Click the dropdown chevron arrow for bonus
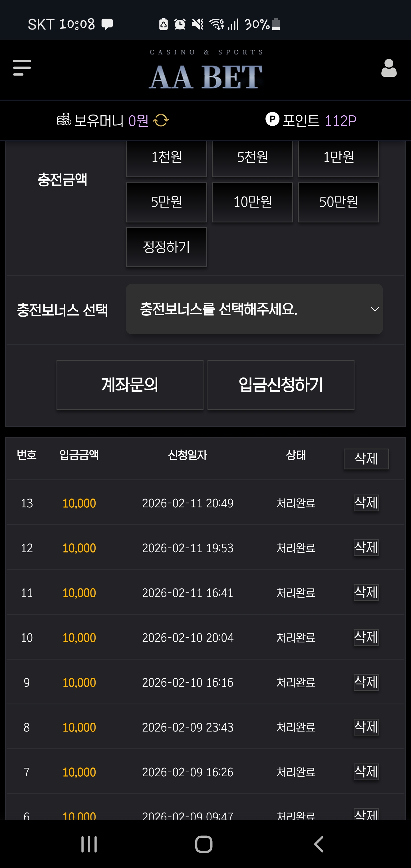411x868 pixels. pos(375,309)
